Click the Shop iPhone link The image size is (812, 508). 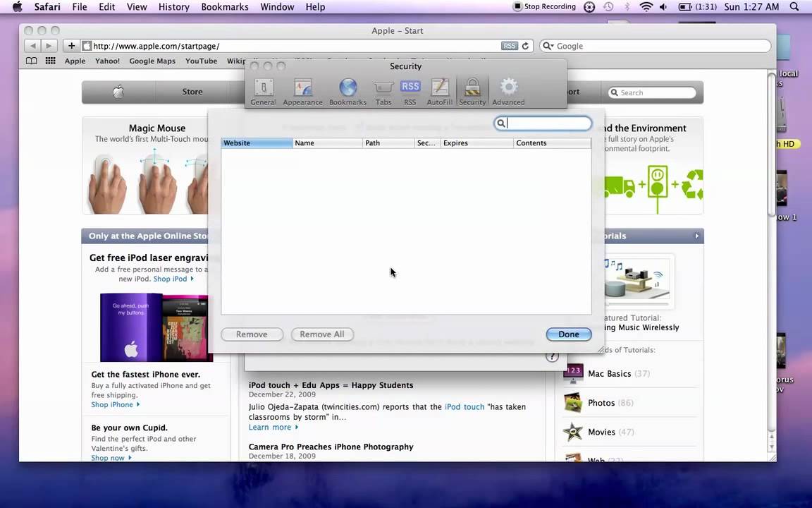pyautogui.click(x=115, y=404)
